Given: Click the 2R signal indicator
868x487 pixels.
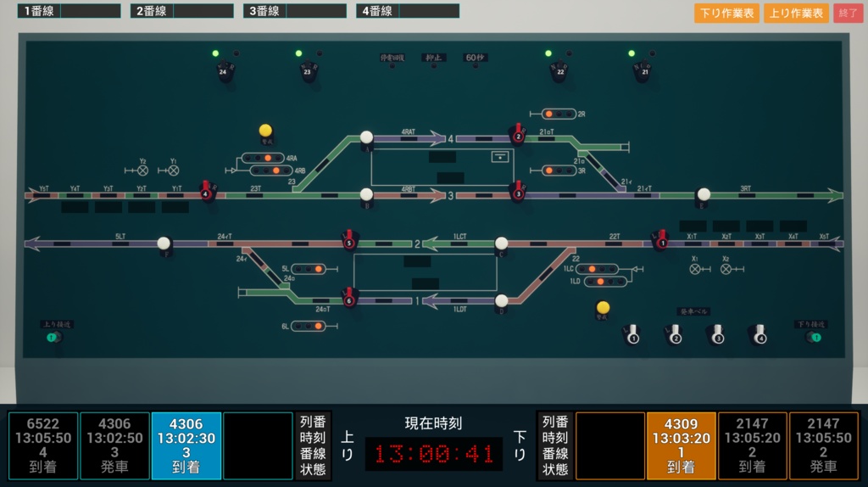Looking at the screenshot, I should (559, 115).
